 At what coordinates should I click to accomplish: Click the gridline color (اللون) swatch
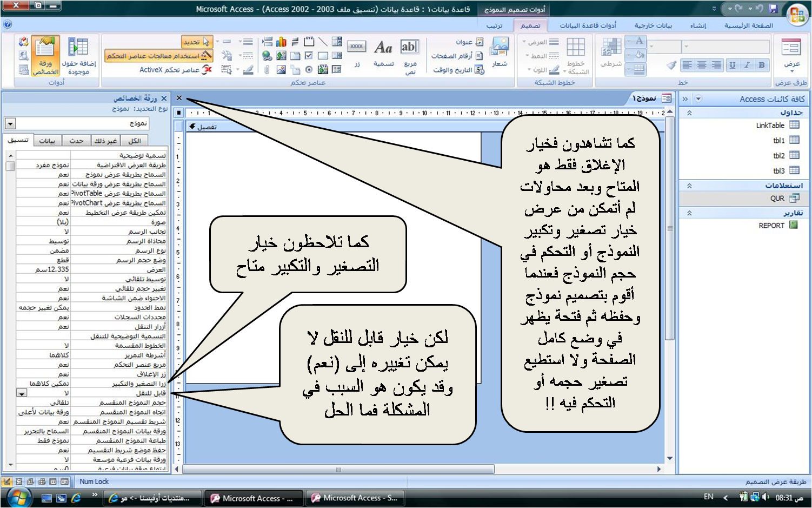click(x=554, y=70)
